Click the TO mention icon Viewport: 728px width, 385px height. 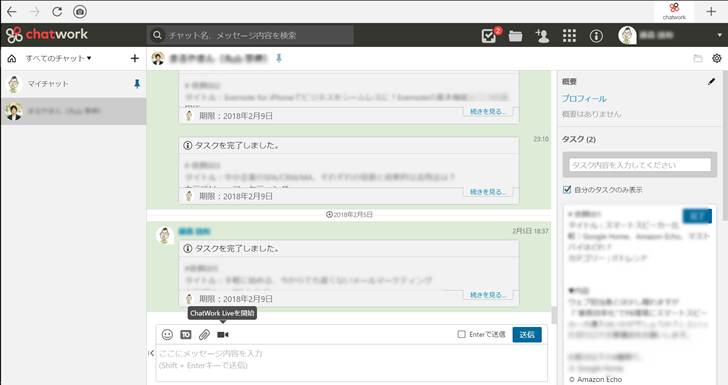click(186, 334)
